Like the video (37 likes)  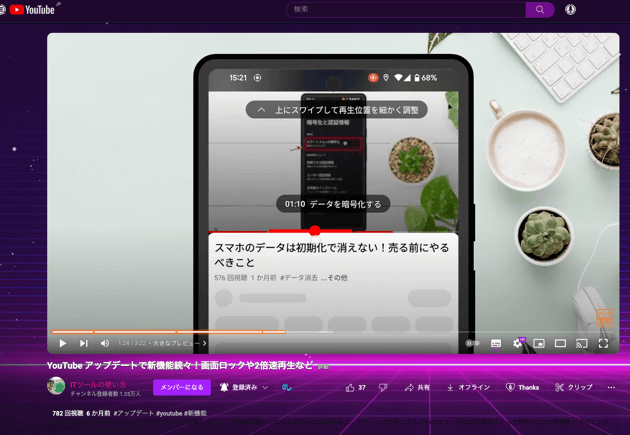tap(356, 387)
